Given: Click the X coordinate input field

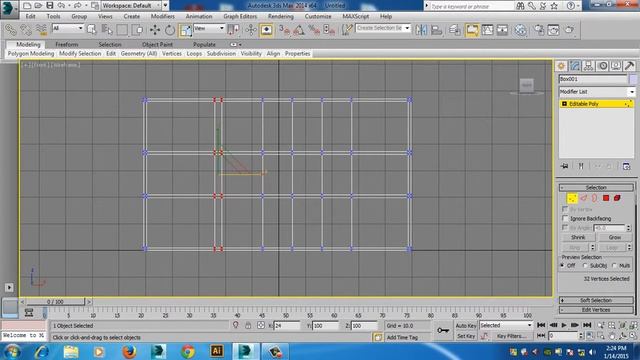Looking at the screenshot, I should point(287,325).
